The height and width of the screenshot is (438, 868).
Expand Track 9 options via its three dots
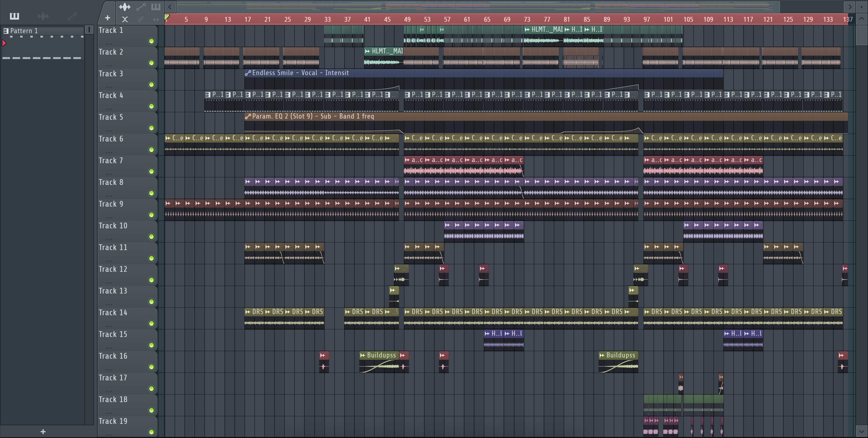108,217
